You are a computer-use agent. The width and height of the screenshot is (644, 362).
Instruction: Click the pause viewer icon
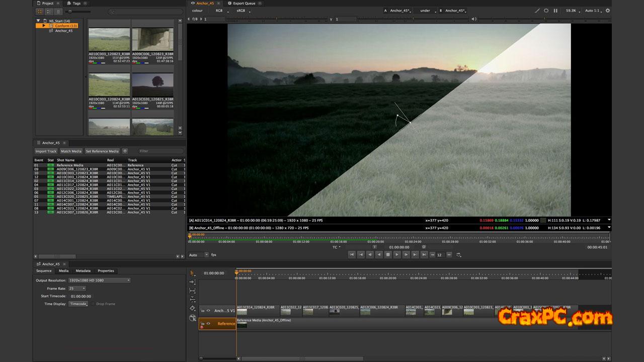(555, 11)
